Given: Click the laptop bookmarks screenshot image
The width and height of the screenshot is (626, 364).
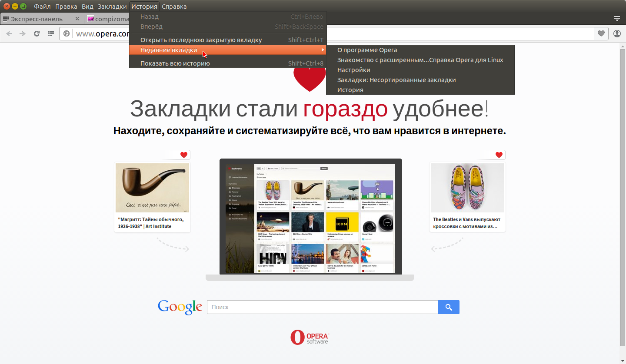Looking at the screenshot, I should [310, 218].
